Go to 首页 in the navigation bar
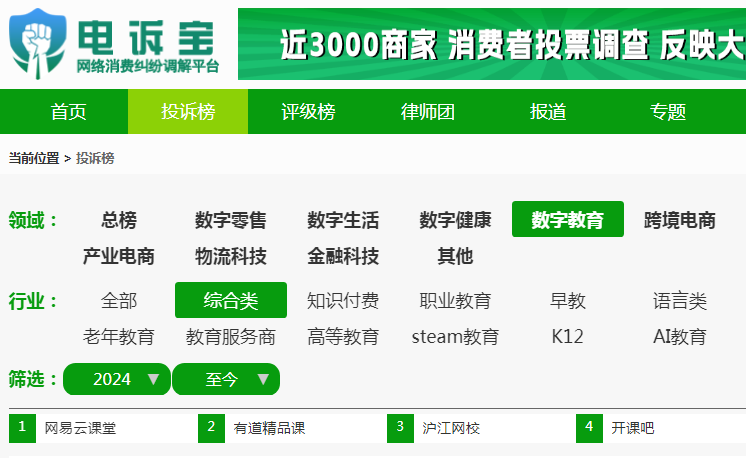746x458 pixels. click(x=69, y=112)
